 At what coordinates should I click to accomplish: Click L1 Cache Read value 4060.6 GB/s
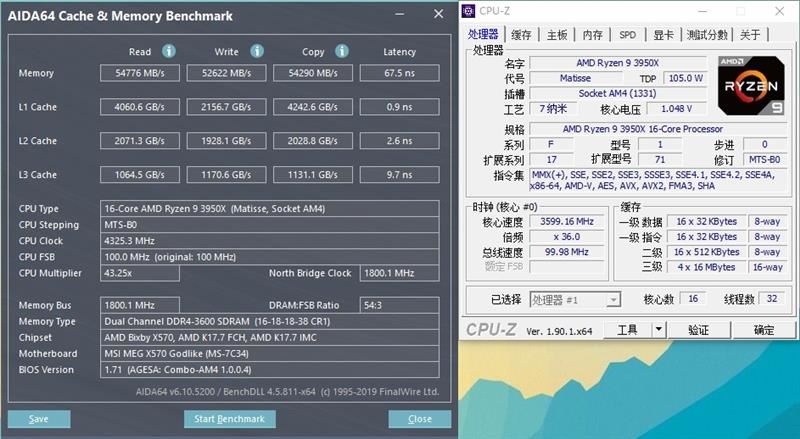click(140, 107)
